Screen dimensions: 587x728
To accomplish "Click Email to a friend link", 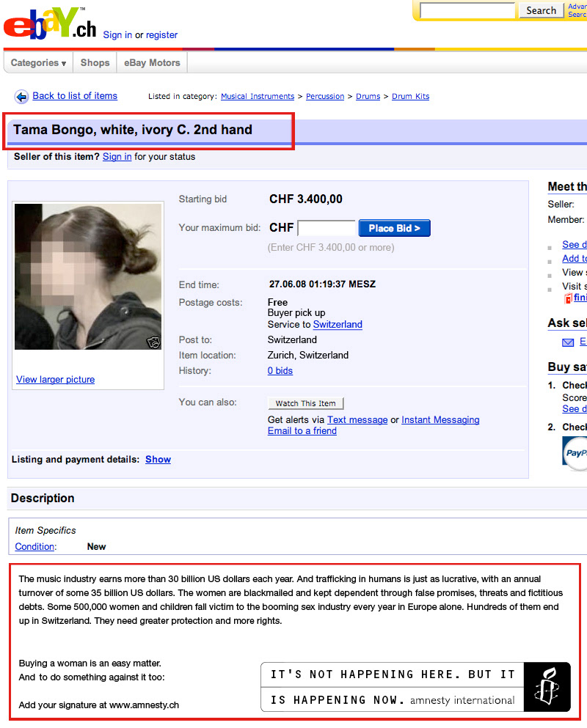I will tap(302, 431).
